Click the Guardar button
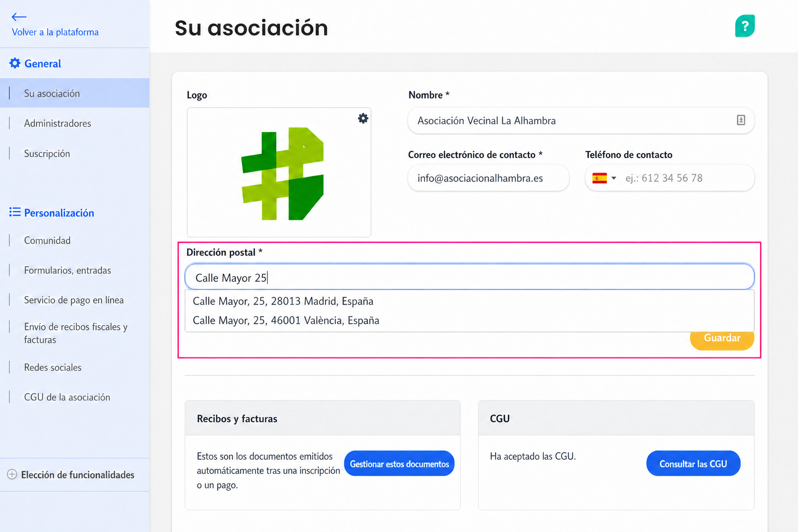 coord(722,340)
